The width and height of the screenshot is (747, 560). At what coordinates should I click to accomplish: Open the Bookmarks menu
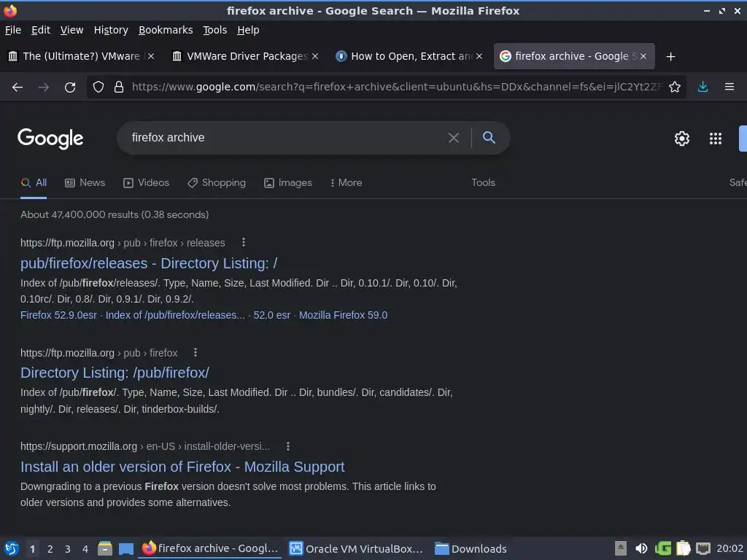click(166, 30)
